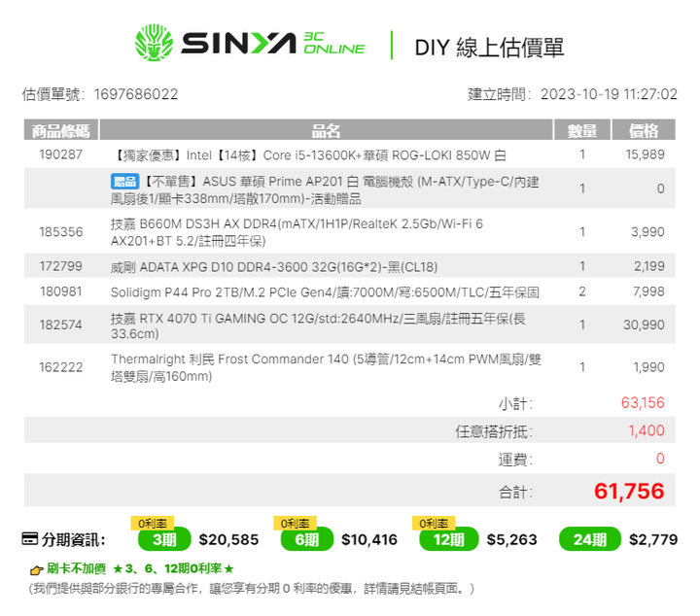Click installment amount $10,416
The height and width of the screenshot is (616, 700).
point(369,539)
